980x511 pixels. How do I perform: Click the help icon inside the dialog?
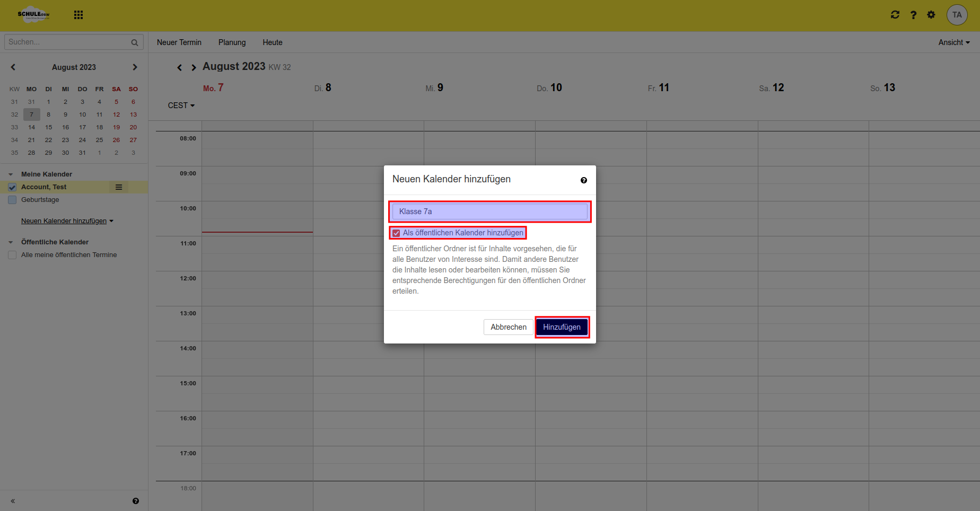point(583,180)
